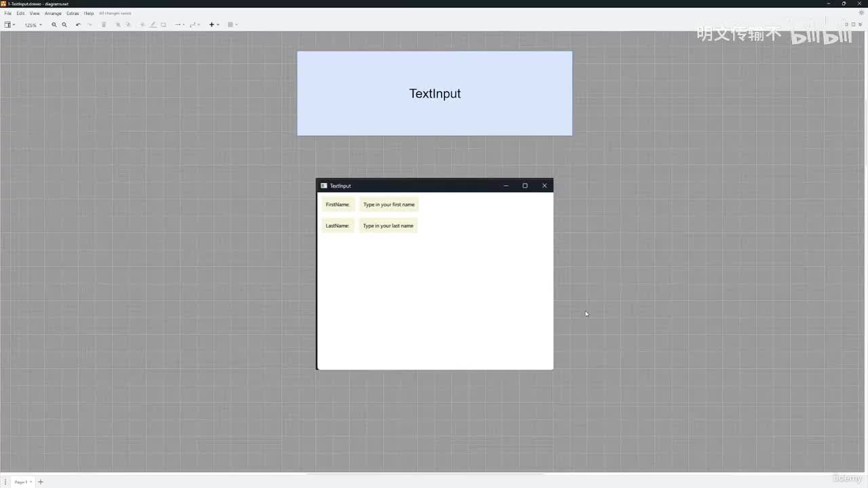Open the pages list menu icon
The image size is (868, 488).
[x=5, y=482]
